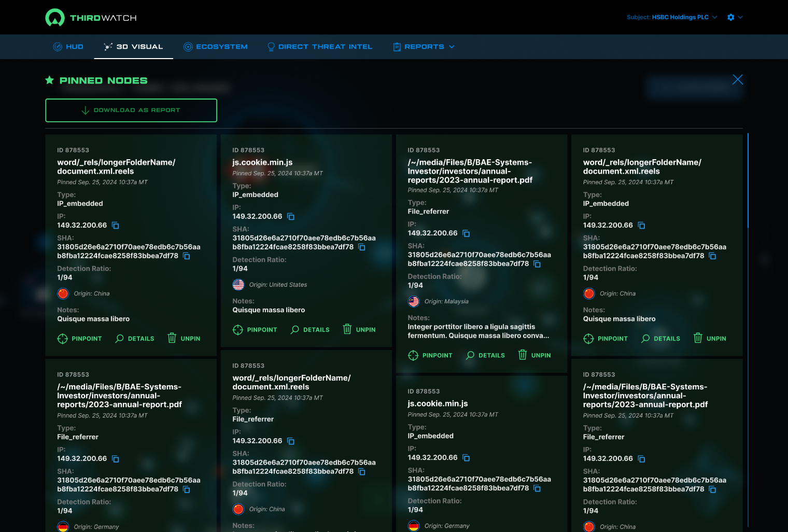
Task: Click the 'IP_embedded' type in the United States card
Action: (x=256, y=195)
